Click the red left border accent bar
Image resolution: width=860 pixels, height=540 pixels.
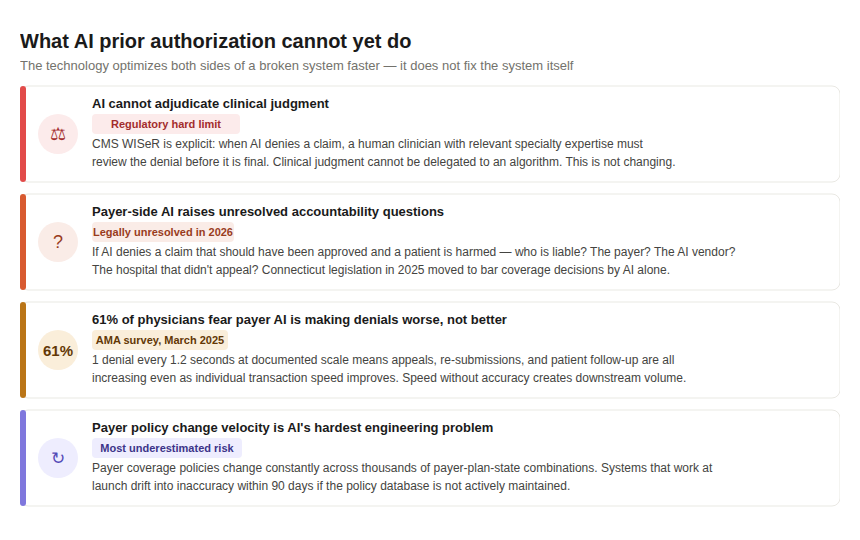point(23,134)
